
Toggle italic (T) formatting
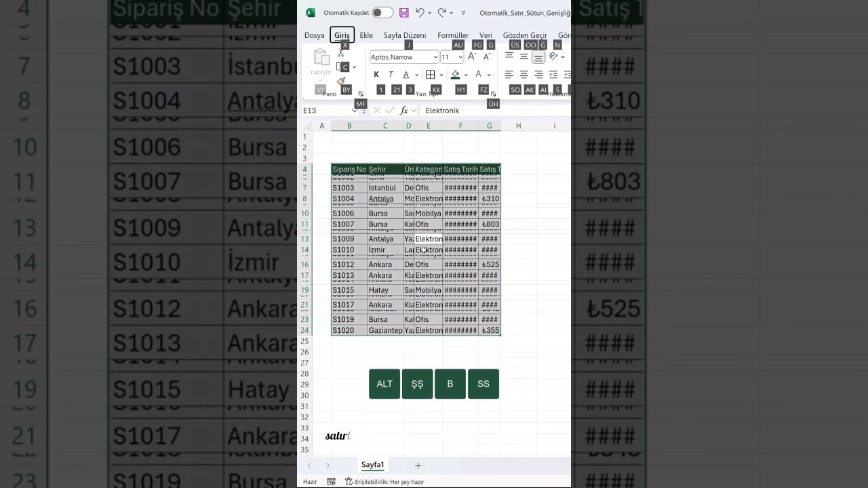[391, 75]
